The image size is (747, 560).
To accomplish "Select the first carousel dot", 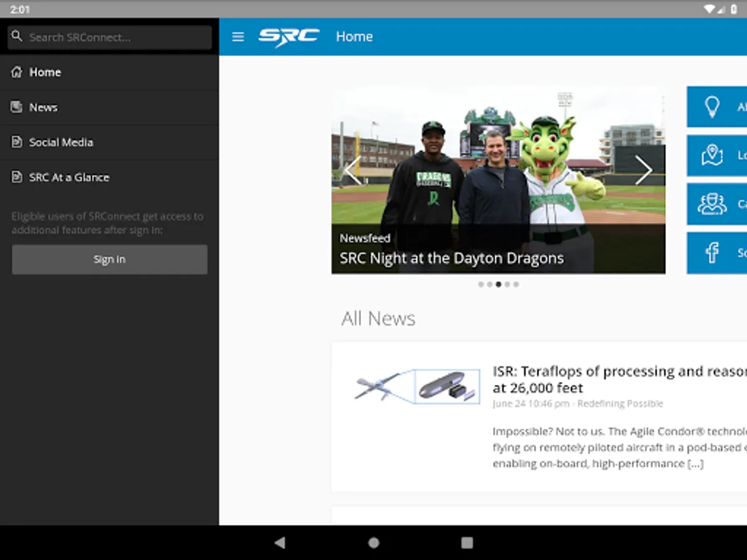I will pos(481,284).
